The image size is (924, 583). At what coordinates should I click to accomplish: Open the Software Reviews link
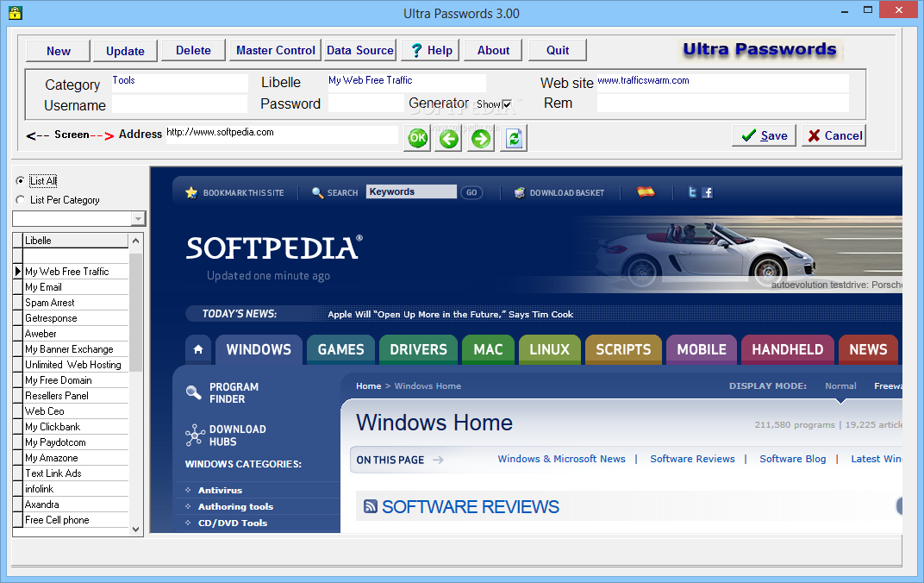coord(692,459)
